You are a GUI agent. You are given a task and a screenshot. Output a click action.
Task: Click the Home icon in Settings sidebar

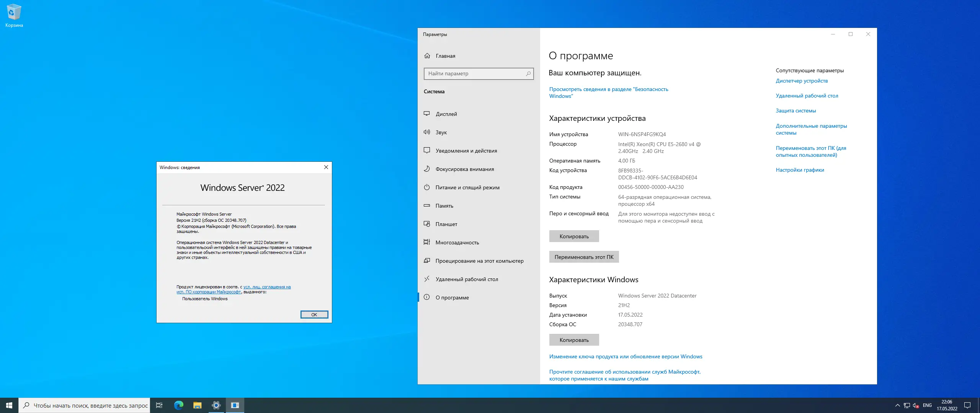coord(427,56)
